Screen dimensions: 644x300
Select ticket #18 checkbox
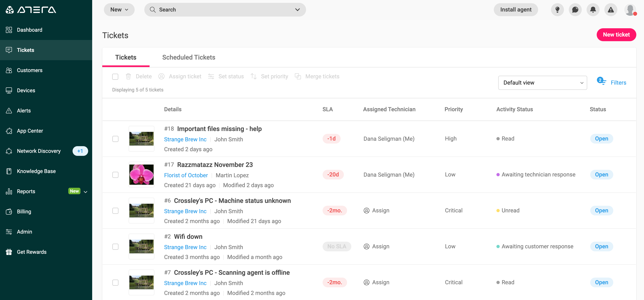(x=115, y=139)
